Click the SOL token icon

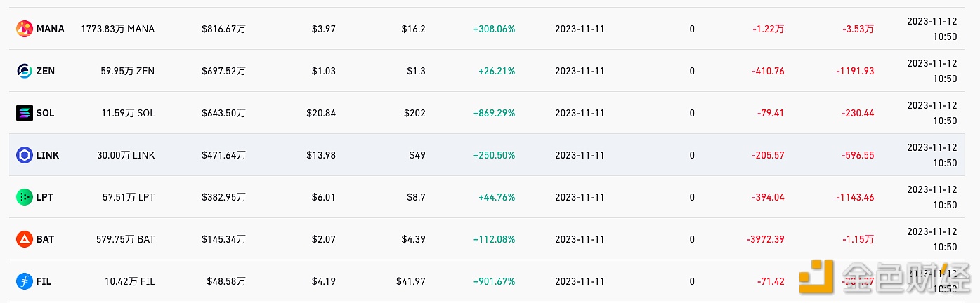[x=25, y=113]
